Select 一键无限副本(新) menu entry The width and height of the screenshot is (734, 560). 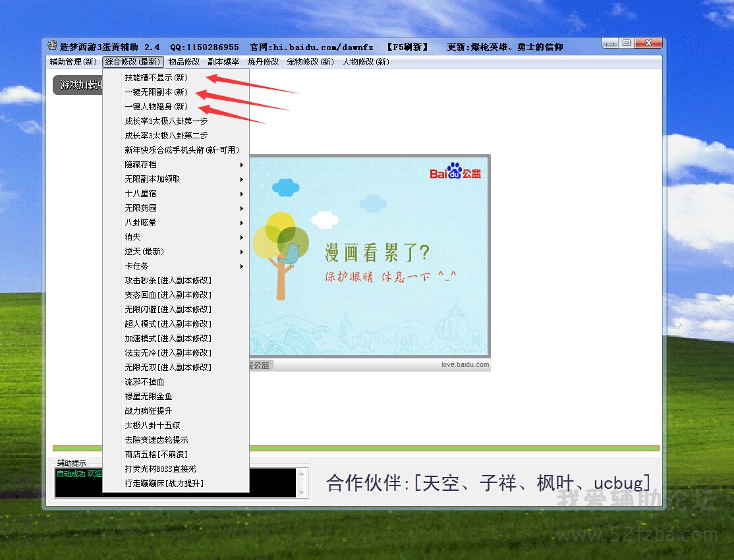tap(175, 92)
